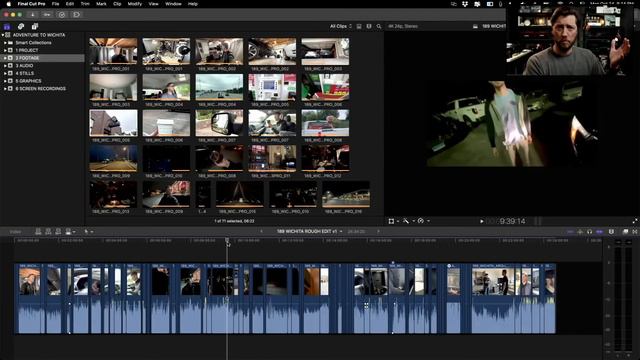Viewport: 640px width, 360px height.
Task: Click the Background Tasks toolbar icon
Action: (62, 15)
